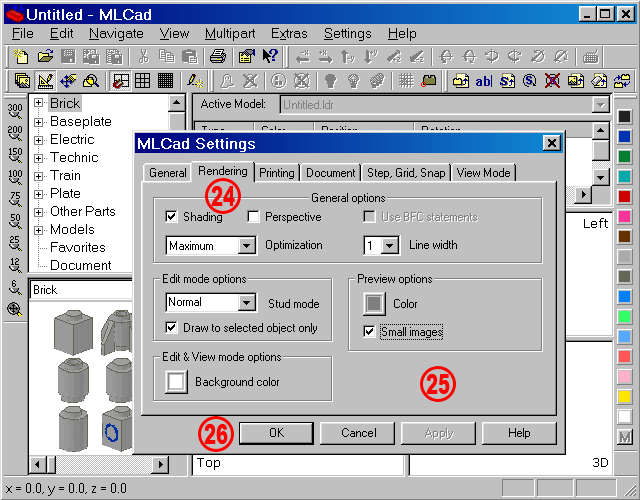Close the MLCad Settings dialog
This screenshot has height=500, width=640.
[x=551, y=143]
